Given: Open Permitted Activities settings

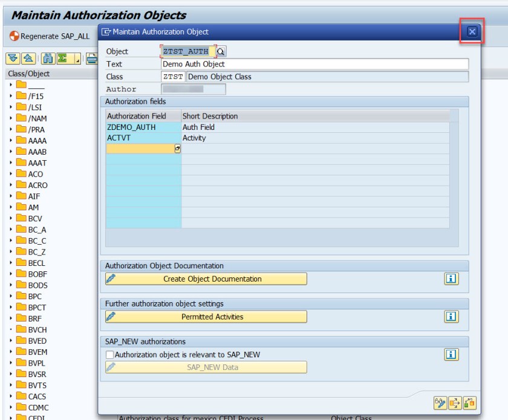Looking at the screenshot, I should 206,317.
